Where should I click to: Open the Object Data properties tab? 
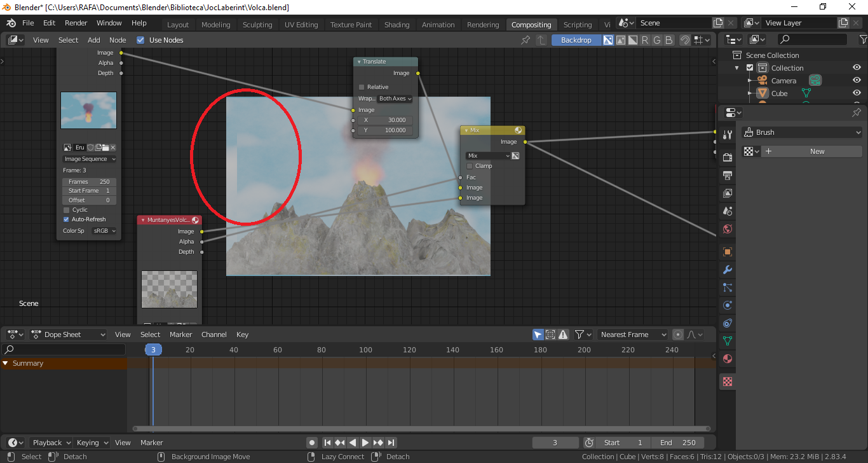tap(728, 341)
